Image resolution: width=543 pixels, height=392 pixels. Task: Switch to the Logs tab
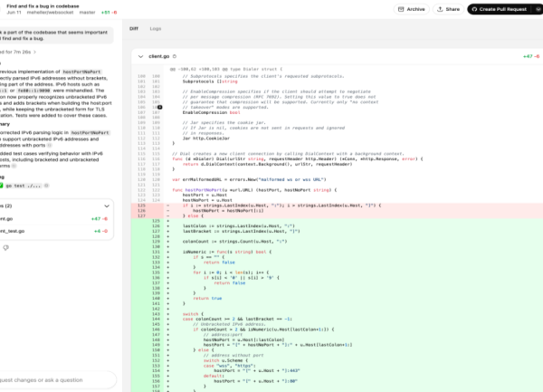[156, 29]
